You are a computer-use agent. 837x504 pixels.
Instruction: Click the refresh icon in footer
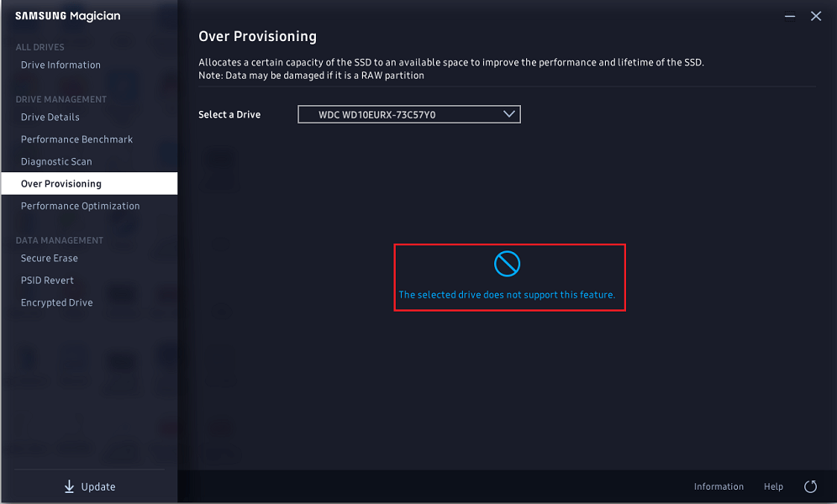pyautogui.click(x=810, y=486)
